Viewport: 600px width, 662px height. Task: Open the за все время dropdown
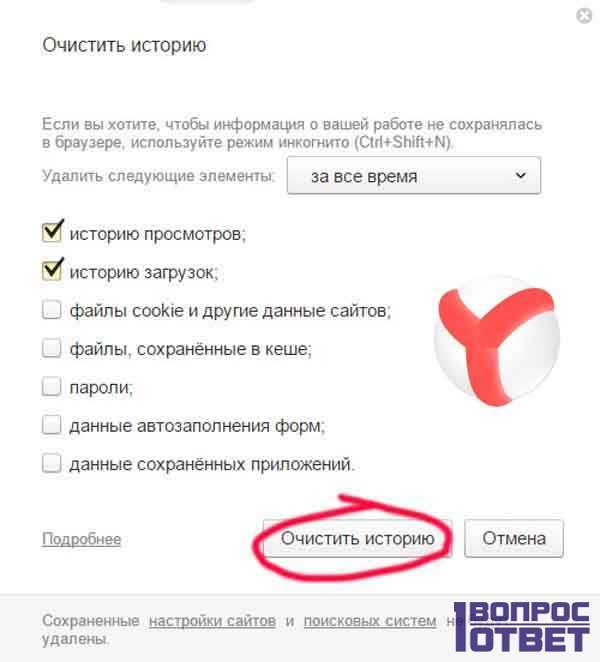click(x=413, y=176)
